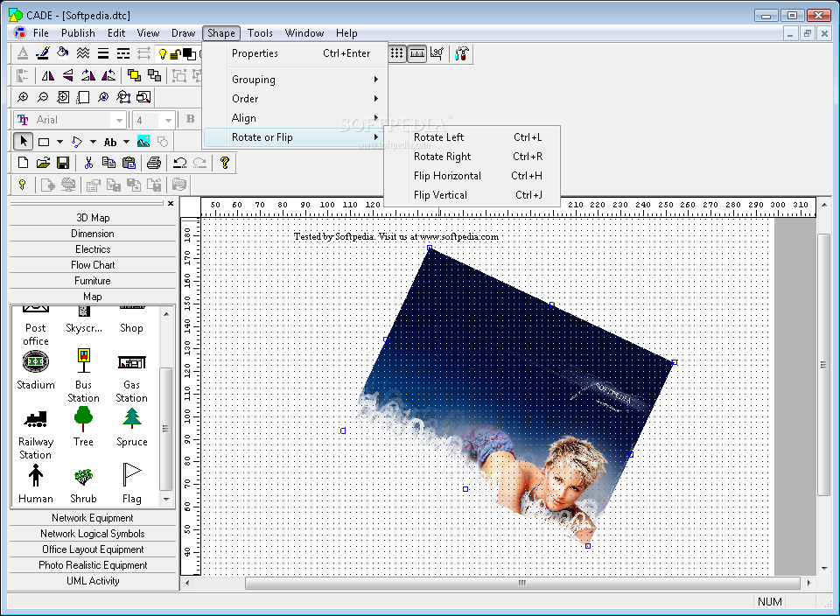Toggle the 90 degree angle snap
The width and height of the screenshot is (840, 616).
click(437, 53)
